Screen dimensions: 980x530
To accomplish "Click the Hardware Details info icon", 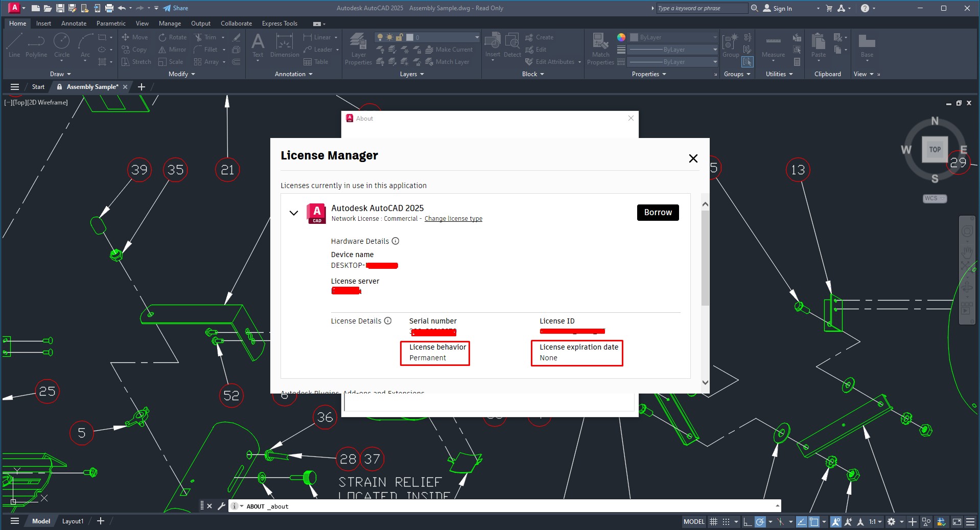I will click(395, 241).
